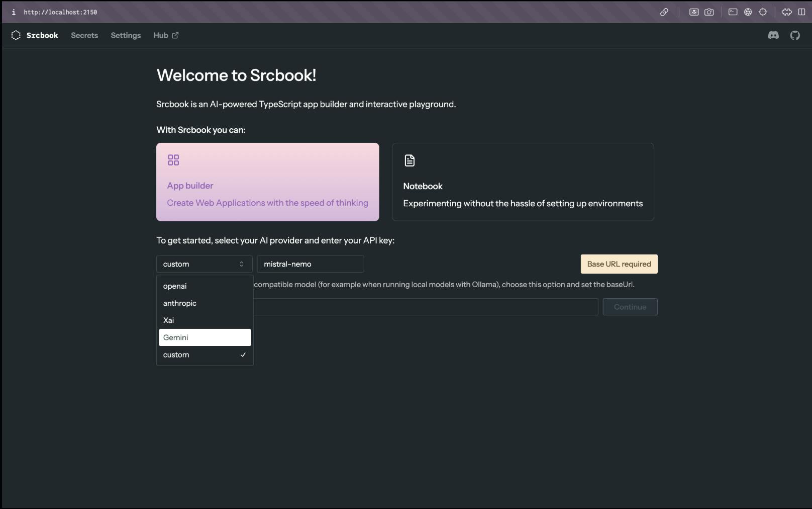Focus the base URL input field
This screenshot has height=509, width=812.
pyautogui.click(x=426, y=307)
